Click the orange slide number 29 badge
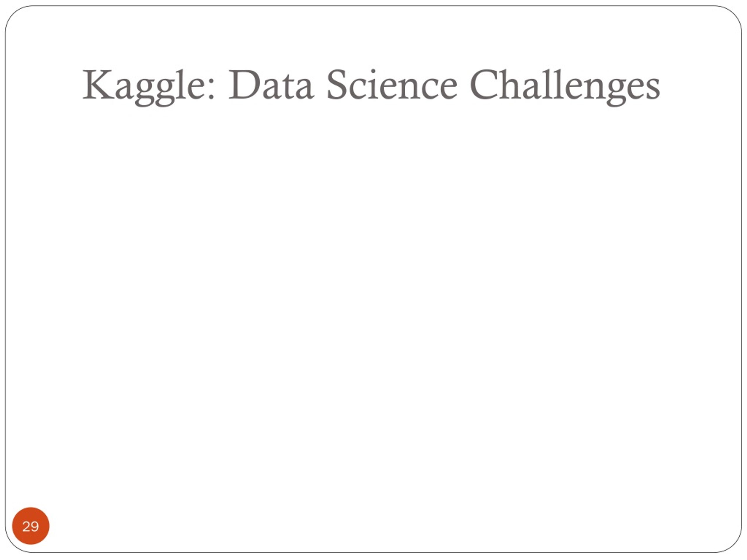This screenshot has height=560, width=747. [31, 526]
